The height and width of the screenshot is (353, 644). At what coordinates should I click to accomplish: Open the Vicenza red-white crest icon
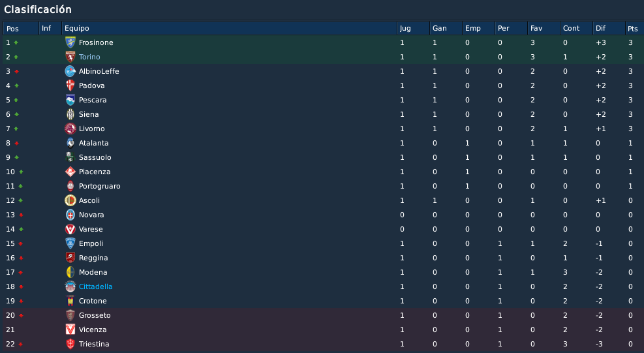click(70, 330)
